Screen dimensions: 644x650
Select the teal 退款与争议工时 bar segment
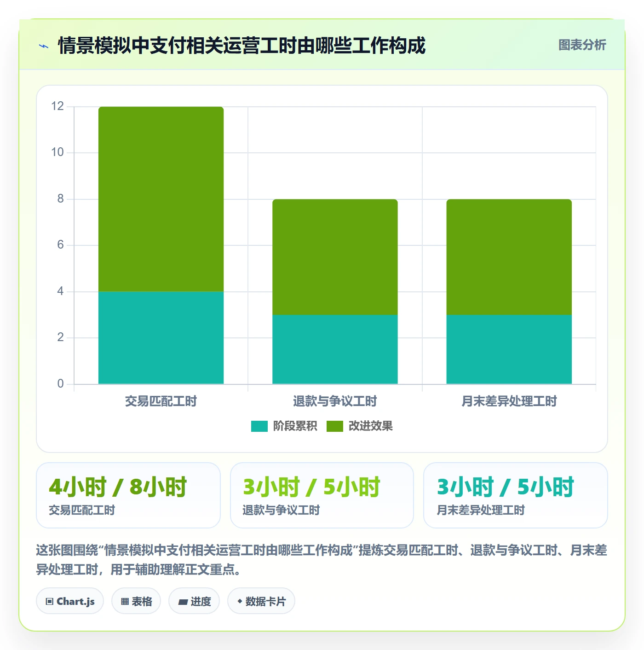(335, 349)
